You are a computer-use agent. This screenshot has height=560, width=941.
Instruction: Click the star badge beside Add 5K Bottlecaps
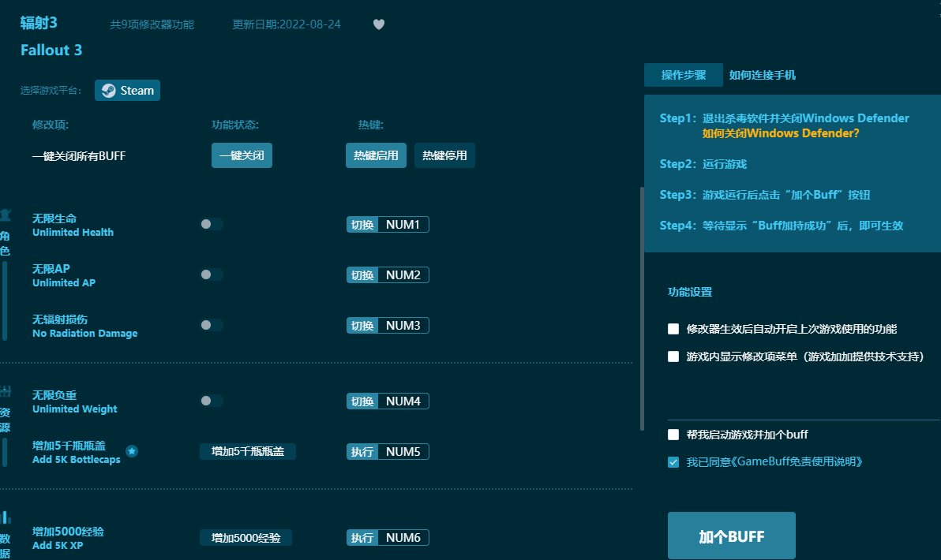pos(132,451)
